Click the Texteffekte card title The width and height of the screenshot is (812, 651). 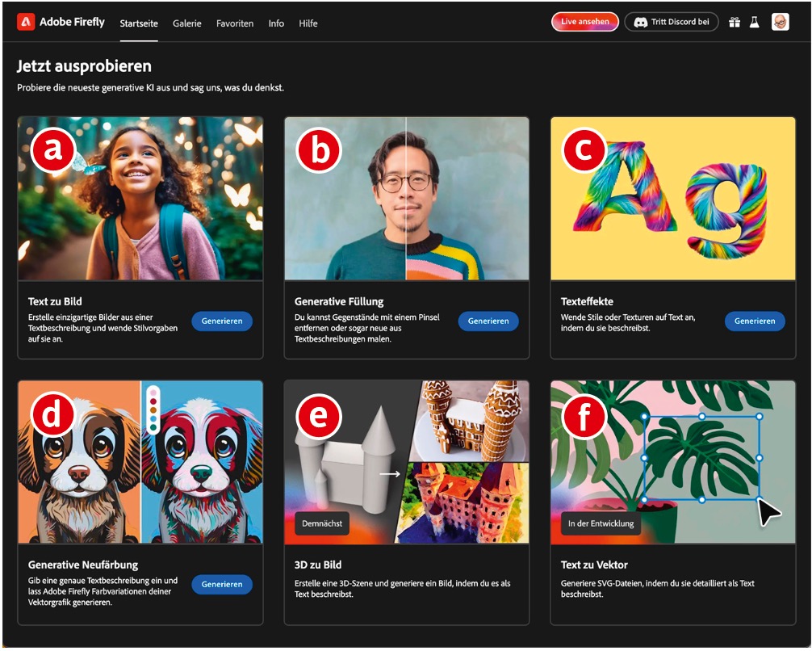click(588, 301)
